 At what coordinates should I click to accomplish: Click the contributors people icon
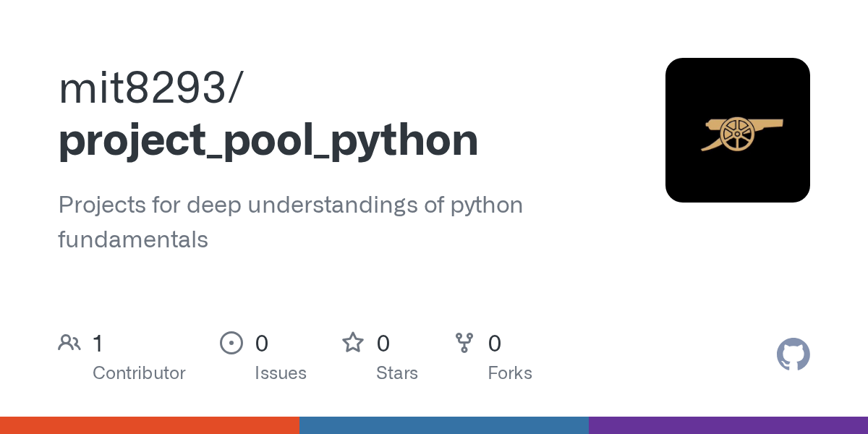[x=69, y=342]
